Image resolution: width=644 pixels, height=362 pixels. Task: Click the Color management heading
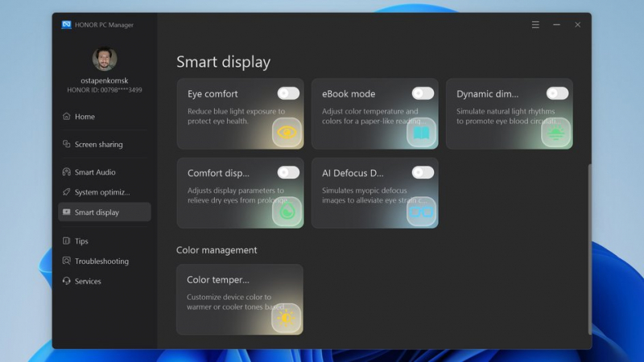[x=217, y=250]
